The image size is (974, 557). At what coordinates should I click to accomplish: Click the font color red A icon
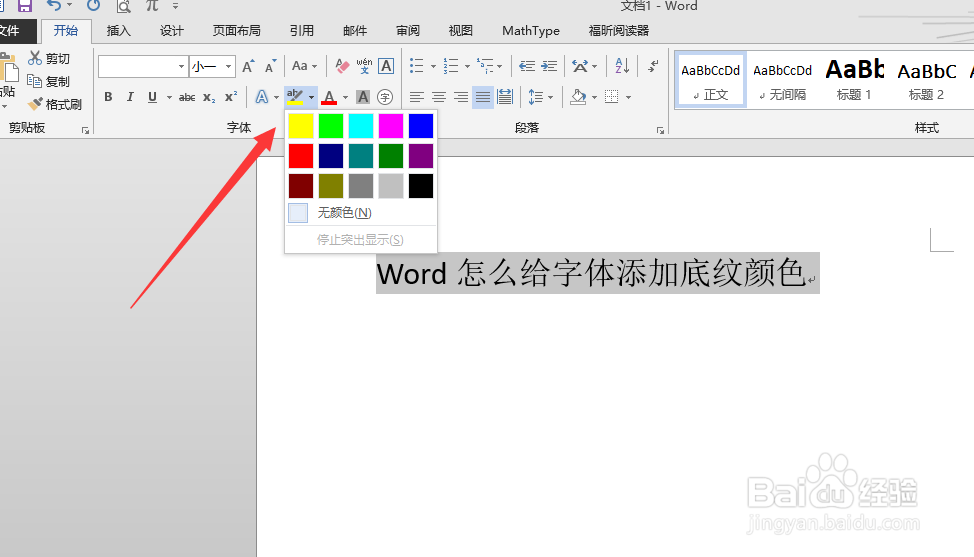[x=329, y=97]
